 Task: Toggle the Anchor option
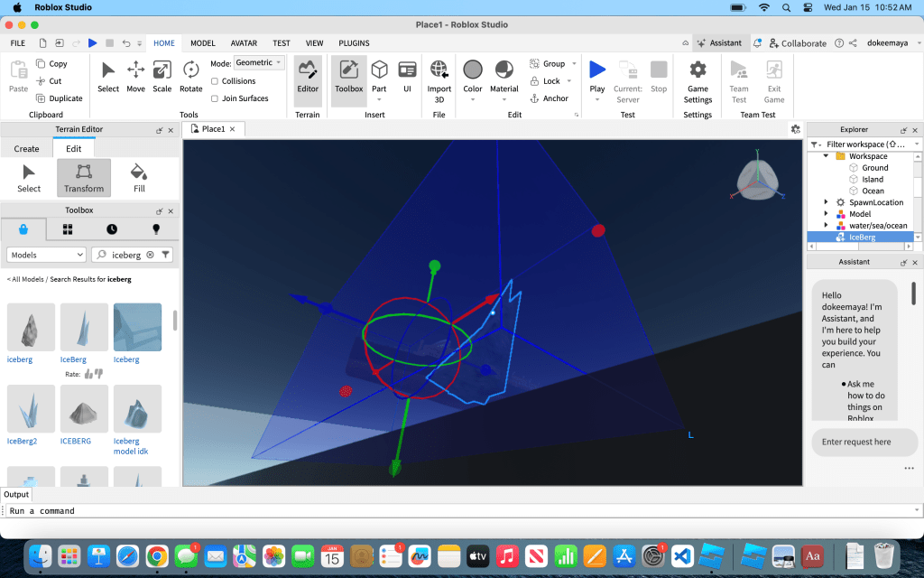click(550, 98)
